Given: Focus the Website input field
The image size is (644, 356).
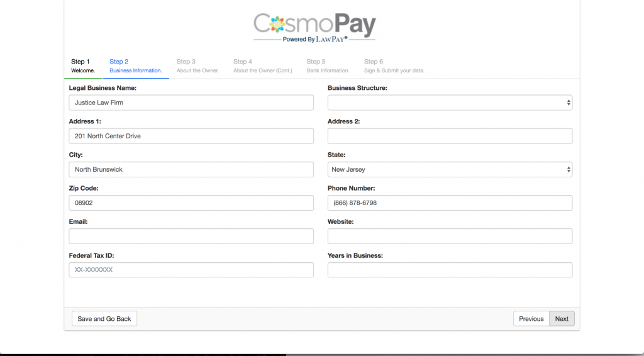Looking at the screenshot, I should [x=450, y=236].
